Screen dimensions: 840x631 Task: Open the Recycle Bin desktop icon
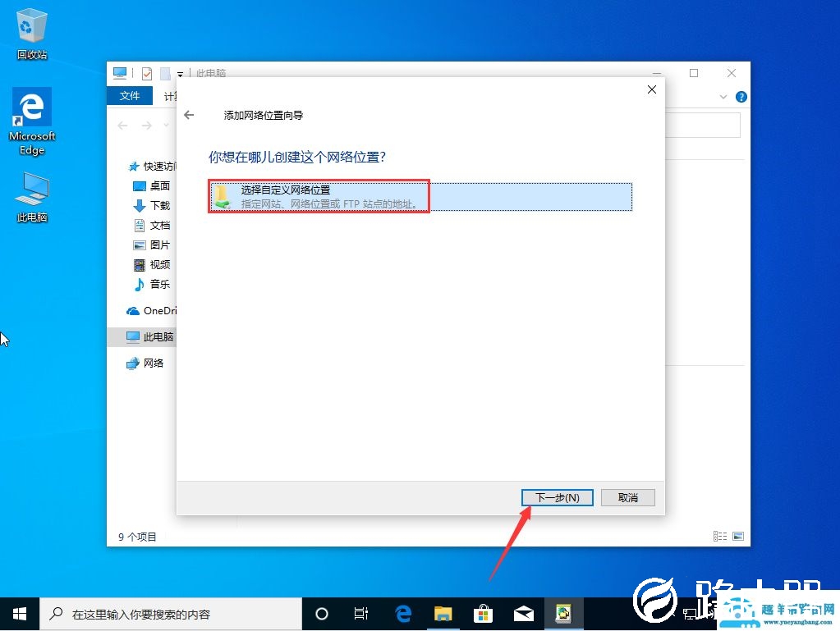pos(32,33)
